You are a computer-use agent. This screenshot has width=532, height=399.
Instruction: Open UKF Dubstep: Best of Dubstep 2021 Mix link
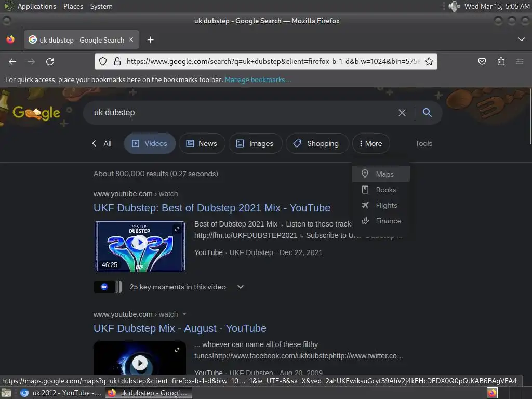coord(212,208)
